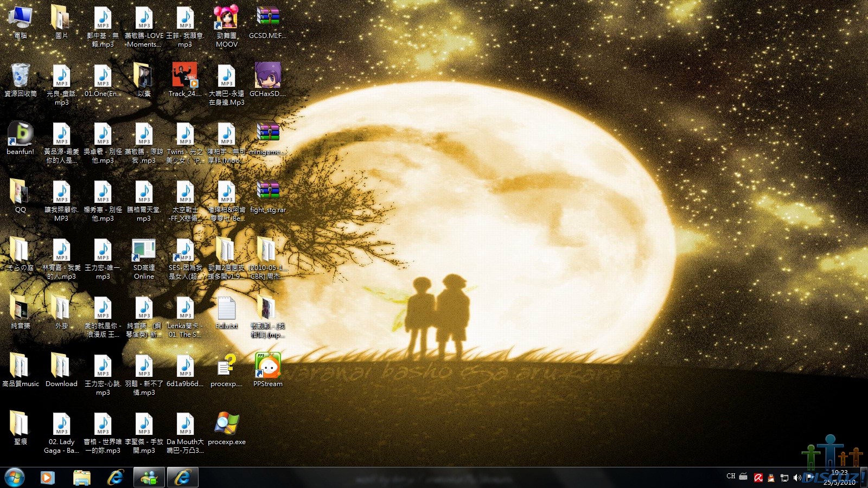Viewport: 868px width, 488px height.
Task: Select 光良-童話.mp3 file
Action: tap(62, 85)
